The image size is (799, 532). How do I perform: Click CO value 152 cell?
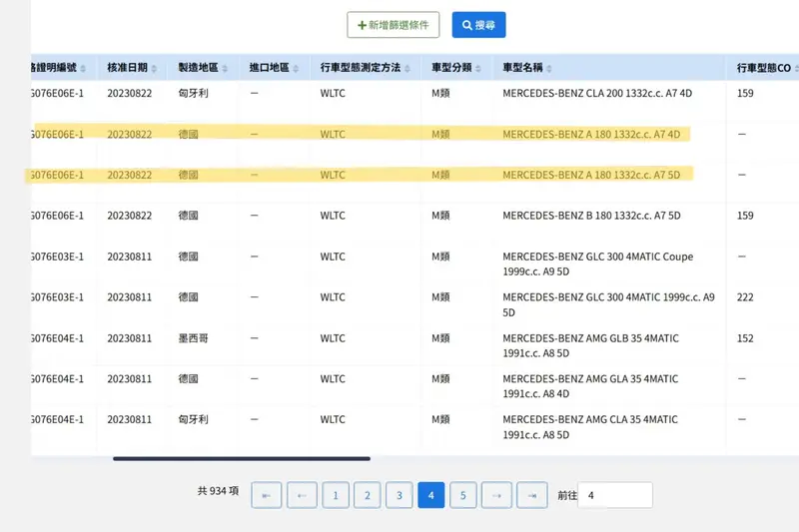[x=745, y=338]
